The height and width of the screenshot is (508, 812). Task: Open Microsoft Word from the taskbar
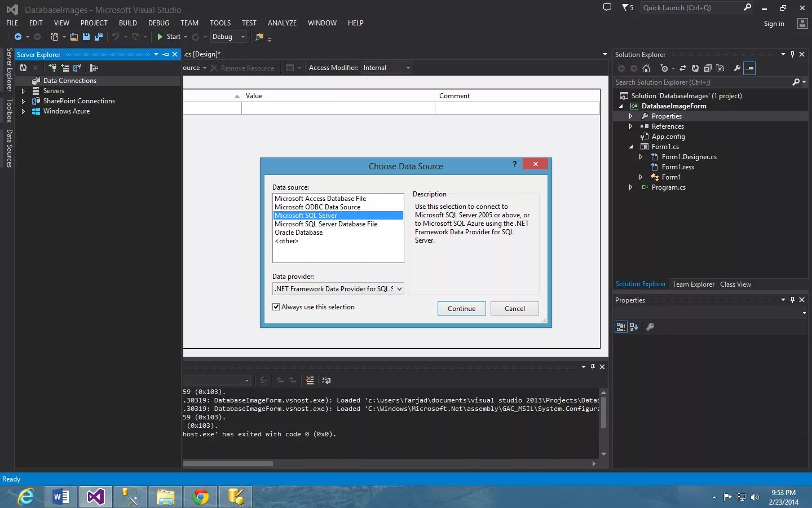[x=61, y=497]
